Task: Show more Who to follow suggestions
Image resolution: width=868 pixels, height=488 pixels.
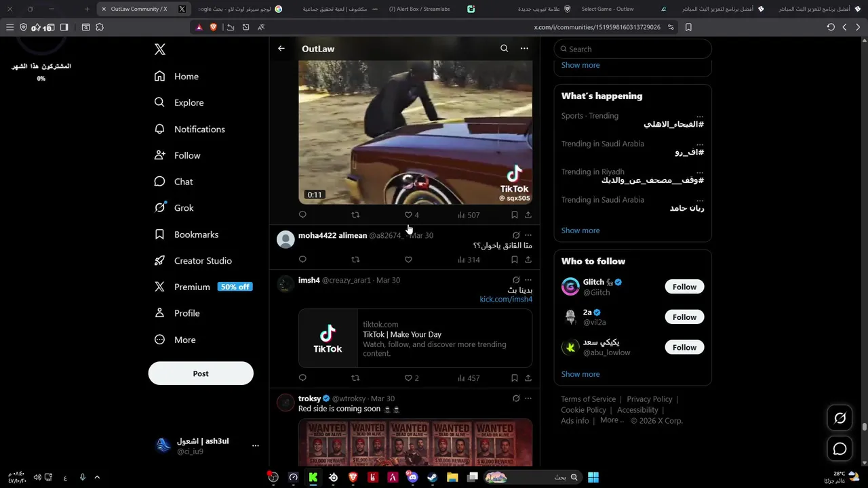Action: pyautogui.click(x=580, y=374)
